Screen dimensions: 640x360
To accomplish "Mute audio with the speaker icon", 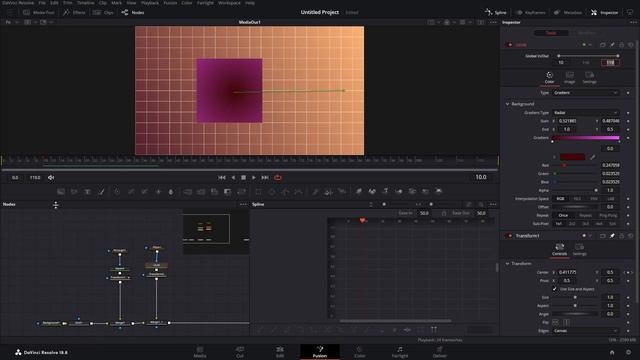I will 51,178.
